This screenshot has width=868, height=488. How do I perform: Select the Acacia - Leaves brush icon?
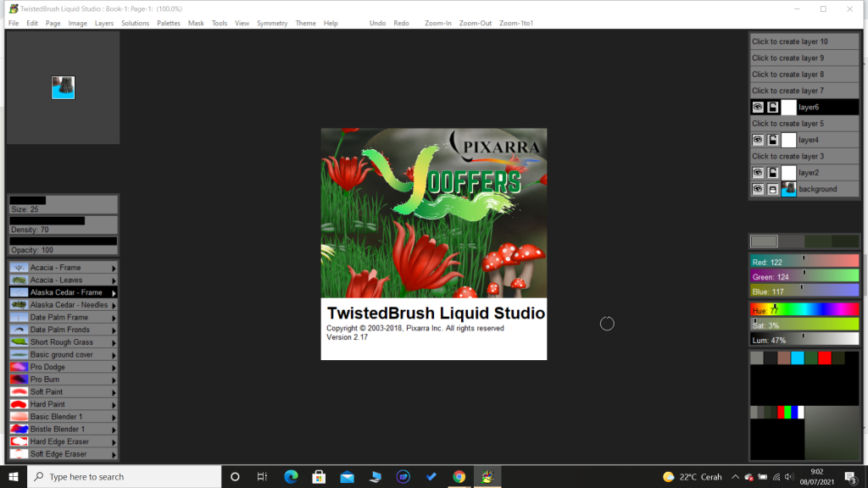[19, 280]
